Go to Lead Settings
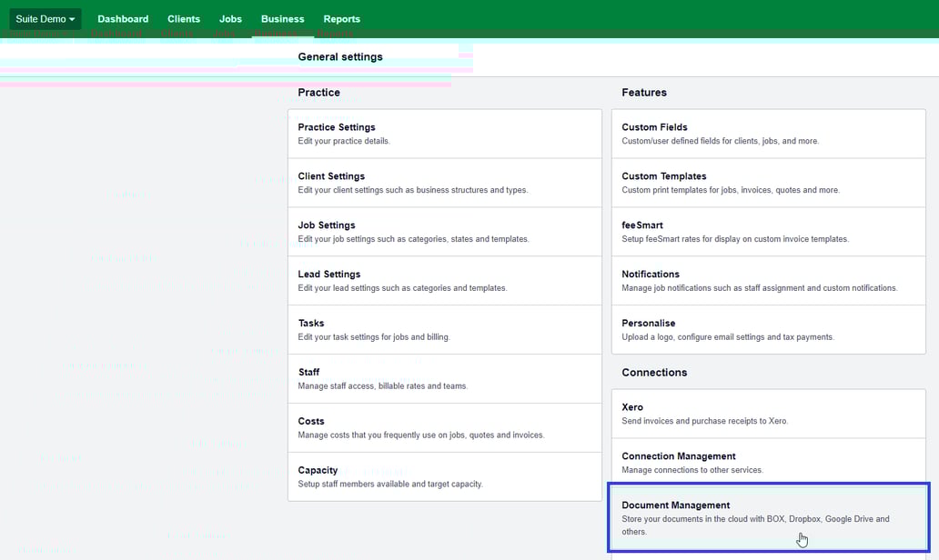 444,281
